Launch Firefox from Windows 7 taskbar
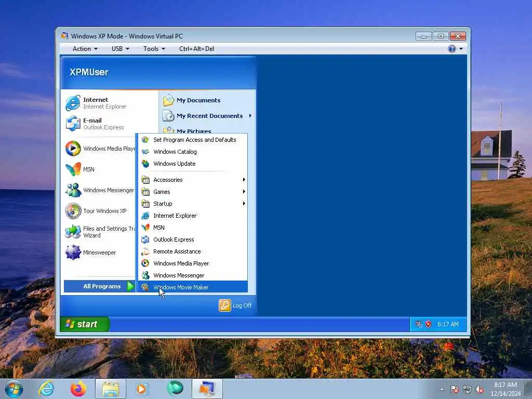 click(78, 389)
